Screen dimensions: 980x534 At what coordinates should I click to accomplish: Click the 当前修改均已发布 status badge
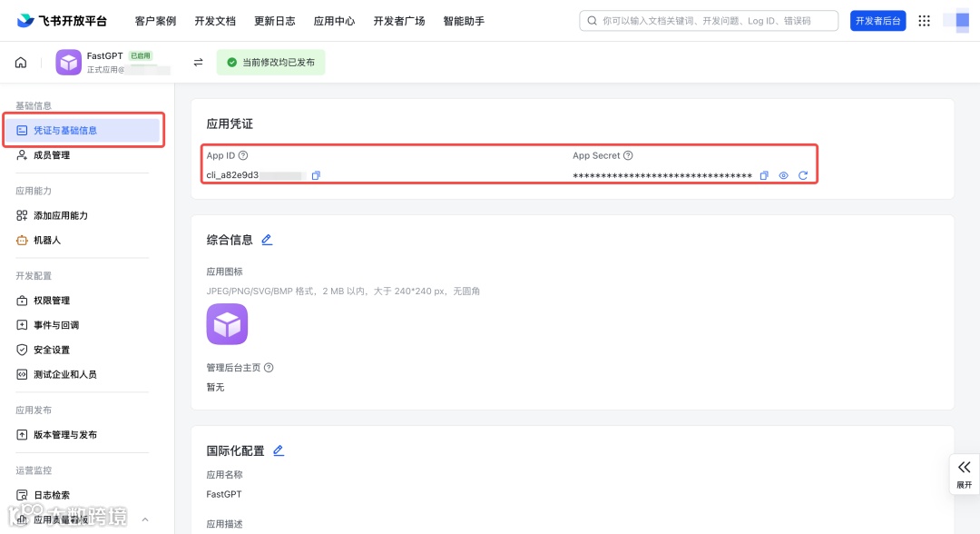click(x=270, y=62)
